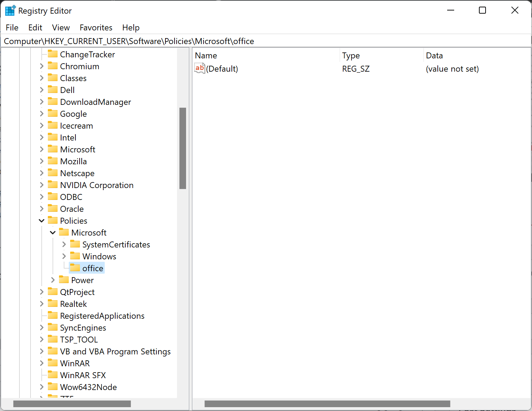Select the office folder icon

[75, 267]
